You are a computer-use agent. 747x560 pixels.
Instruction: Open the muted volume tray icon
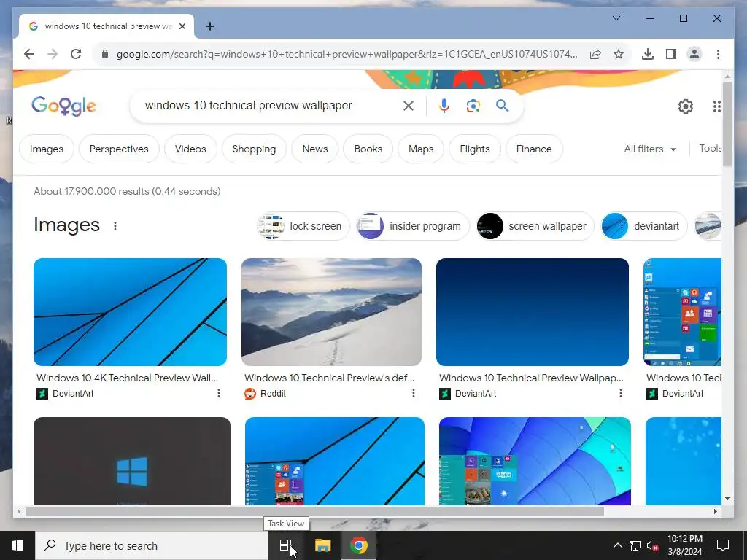(x=653, y=545)
